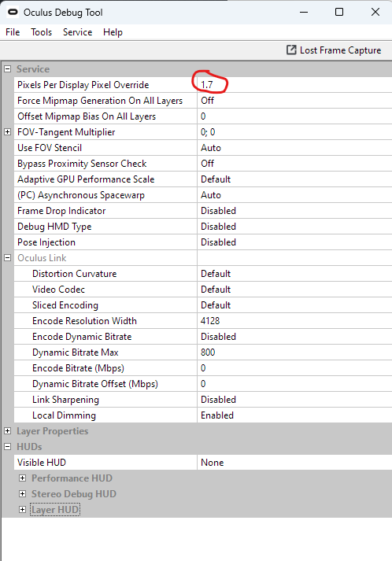Expand the Layer Properties section
This screenshot has width=392, height=561.
pos(8,431)
